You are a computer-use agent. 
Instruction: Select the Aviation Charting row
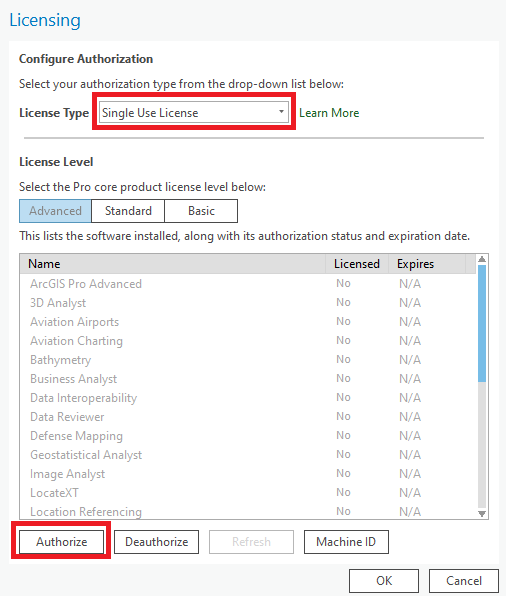click(x=248, y=341)
